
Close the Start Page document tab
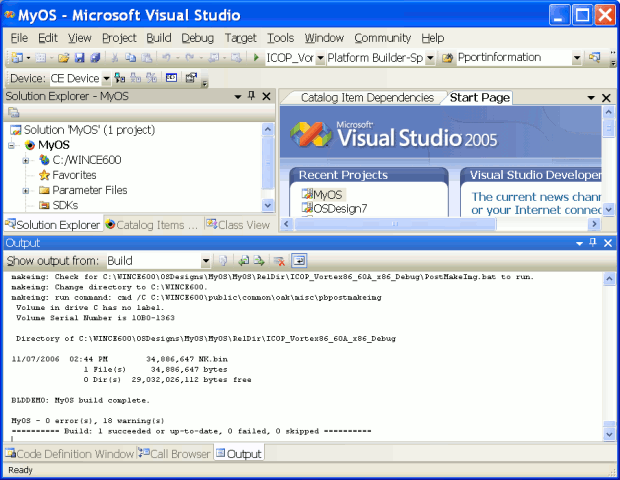pos(606,98)
